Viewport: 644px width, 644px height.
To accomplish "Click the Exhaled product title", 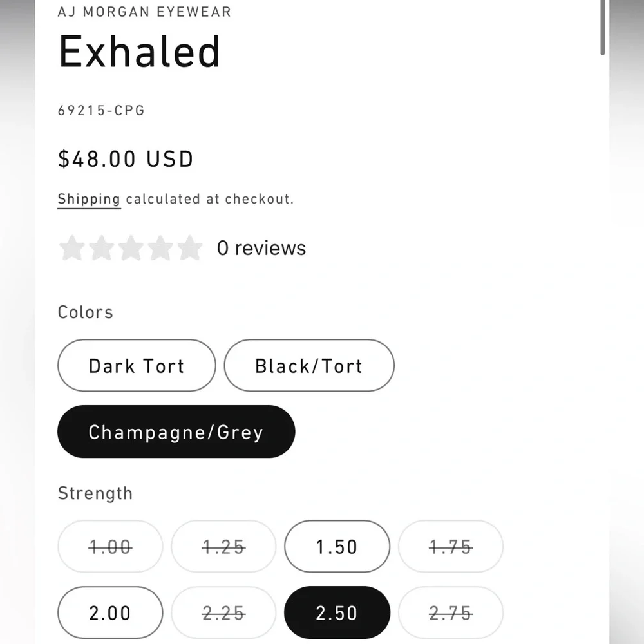I will pyautogui.click(x=140, y=52).
